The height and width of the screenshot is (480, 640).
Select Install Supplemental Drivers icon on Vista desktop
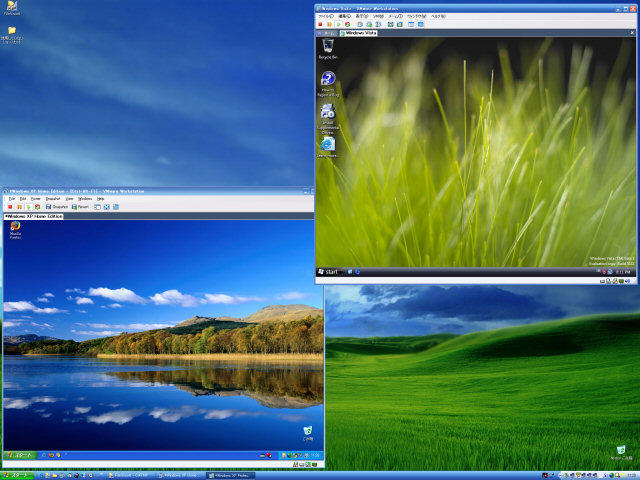click(328, 119)
